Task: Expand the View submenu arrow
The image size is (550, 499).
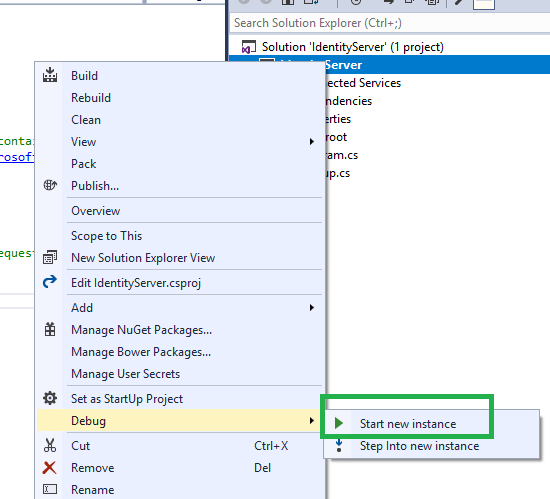Action: [311, 142]
